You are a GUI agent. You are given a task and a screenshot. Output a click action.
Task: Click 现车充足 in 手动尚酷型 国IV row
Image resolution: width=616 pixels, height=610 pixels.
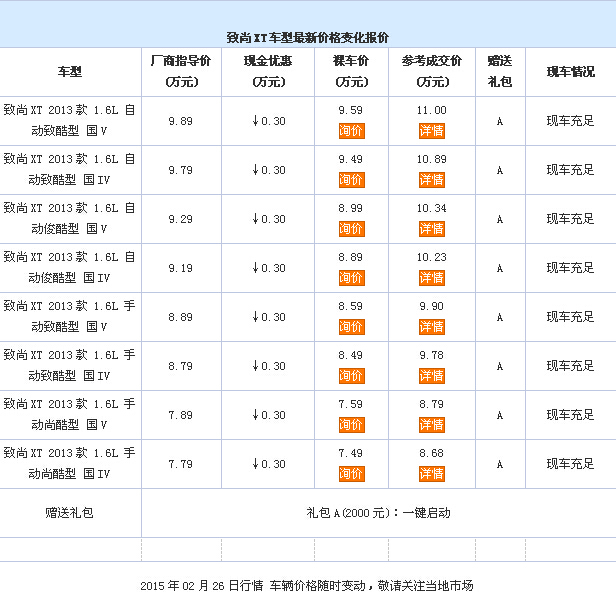click(x=570, y=464)
